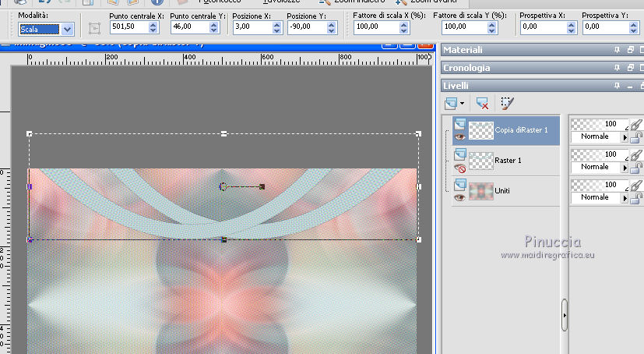Toggle the Raster 1 layer link
Screen dimensions: 644x354
pyautogui.click(x=635, y=154)
